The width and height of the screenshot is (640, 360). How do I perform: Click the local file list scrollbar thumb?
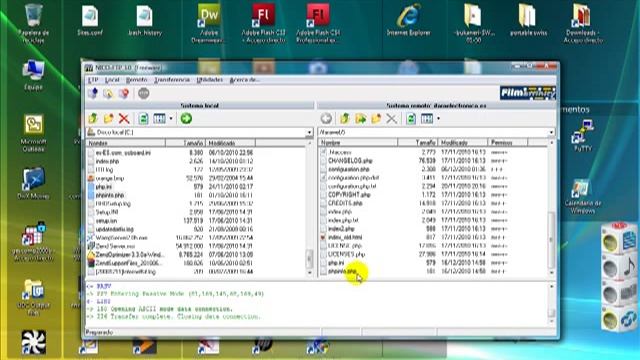click(x=309, y=258)
